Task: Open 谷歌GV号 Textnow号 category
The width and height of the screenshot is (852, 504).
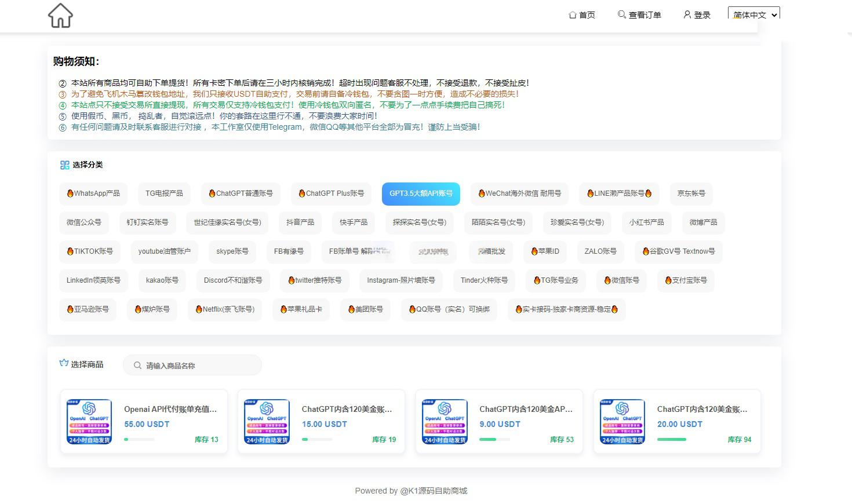Action: [x=679, y=251]
